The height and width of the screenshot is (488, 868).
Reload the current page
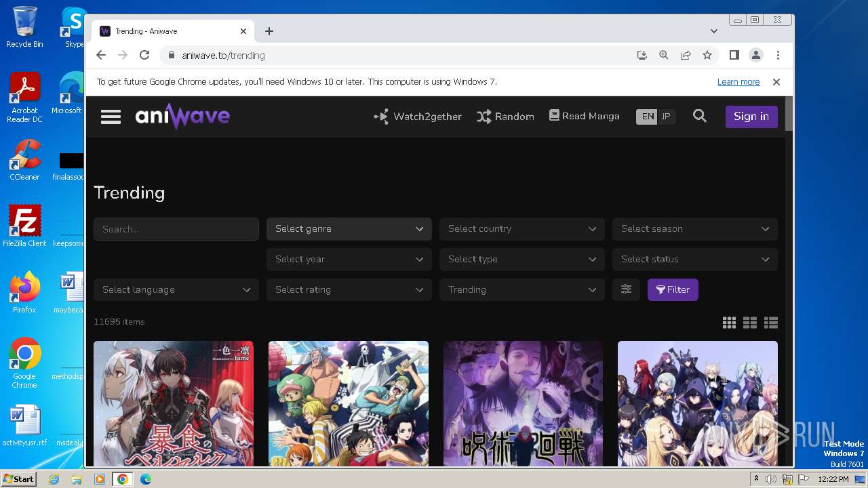144,56
